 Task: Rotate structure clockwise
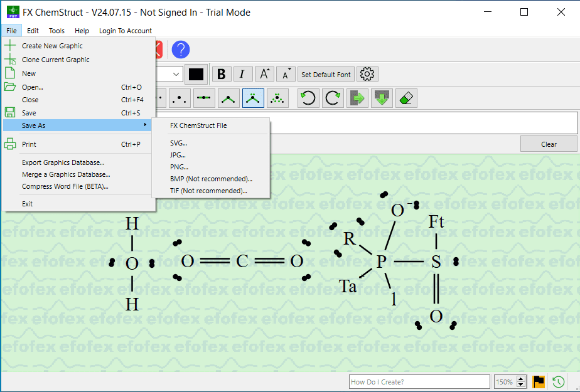point(333,98)
